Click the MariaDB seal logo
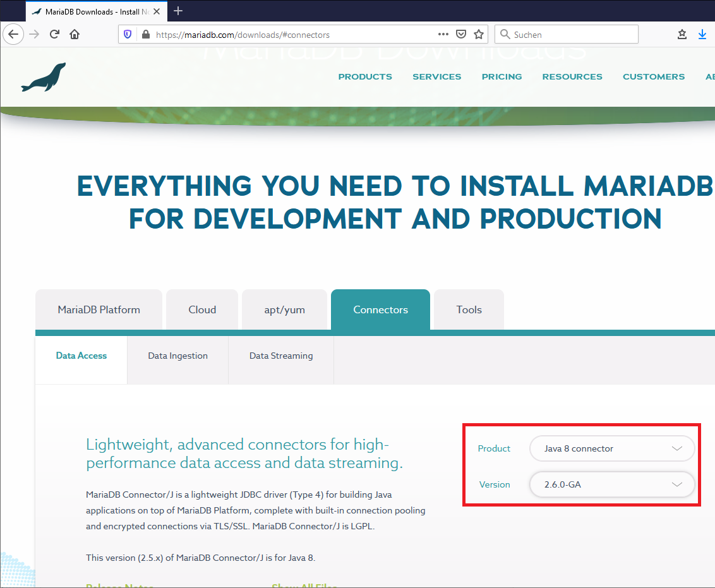The height and width of the screenshot is (588, 715). point(44,77)
